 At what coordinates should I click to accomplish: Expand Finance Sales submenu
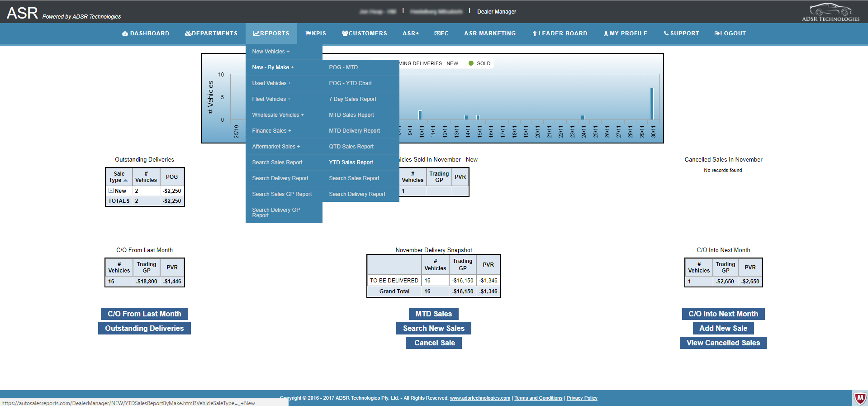point(271,131)
